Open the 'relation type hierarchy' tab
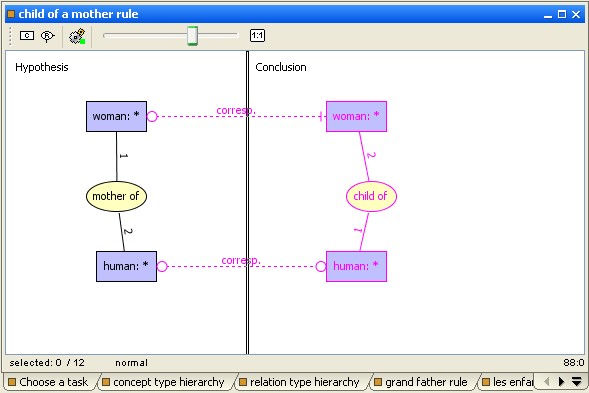Viewport: 589px width, 393px height. pos(299,382)
